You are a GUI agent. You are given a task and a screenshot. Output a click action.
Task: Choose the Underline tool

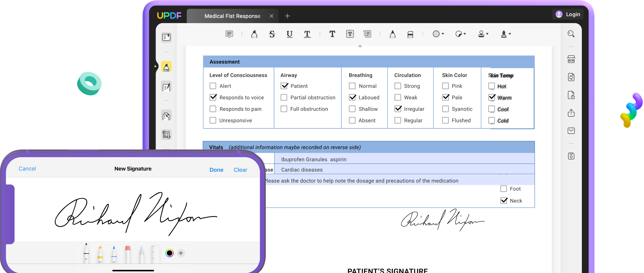point(290,34)
